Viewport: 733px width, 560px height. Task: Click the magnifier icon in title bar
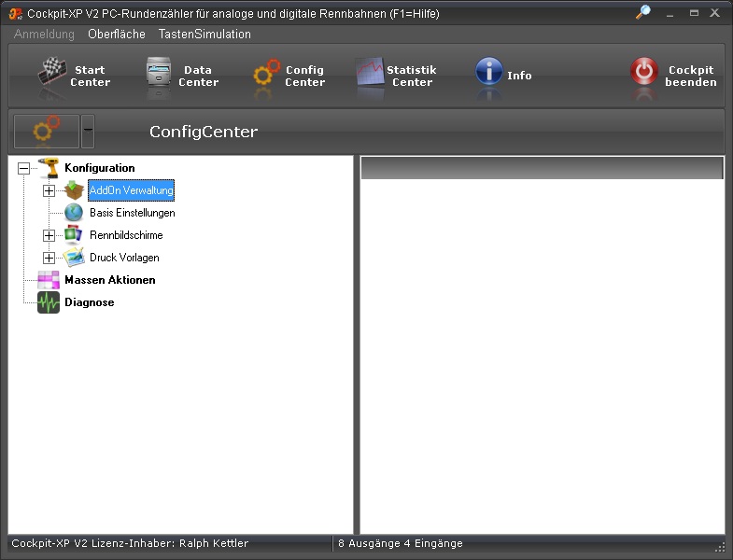coord(643,12)
